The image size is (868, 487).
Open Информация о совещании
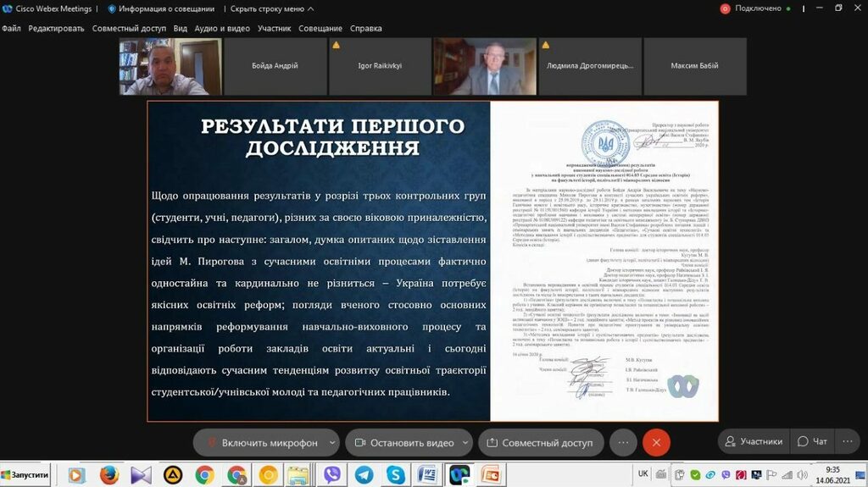[161, 8]
